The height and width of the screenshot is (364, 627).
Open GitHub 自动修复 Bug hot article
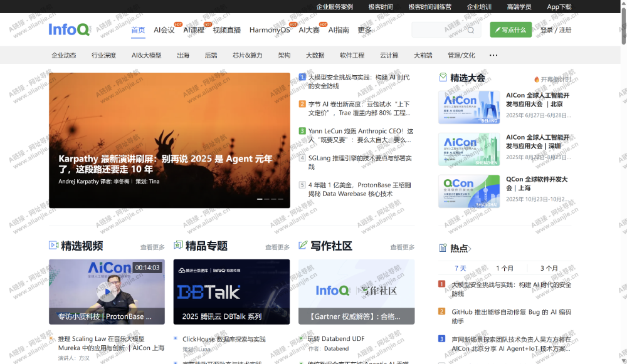511,316
